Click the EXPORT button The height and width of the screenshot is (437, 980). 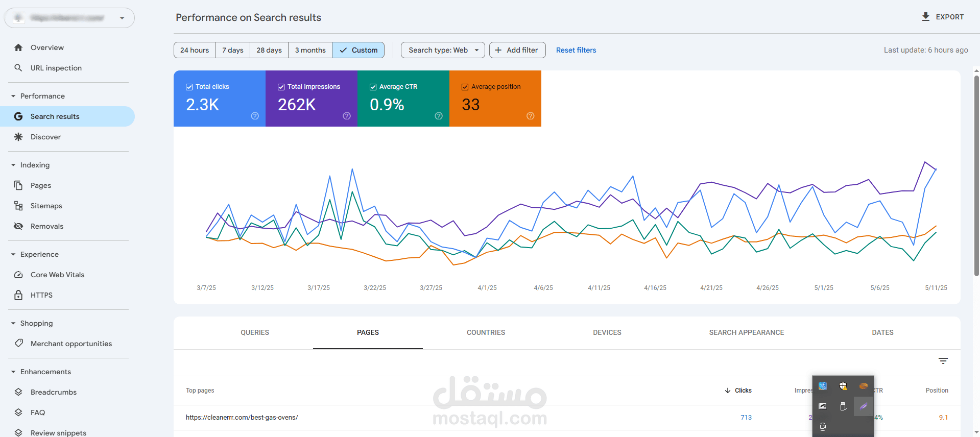pyautogui.click(x=943, y=17)
